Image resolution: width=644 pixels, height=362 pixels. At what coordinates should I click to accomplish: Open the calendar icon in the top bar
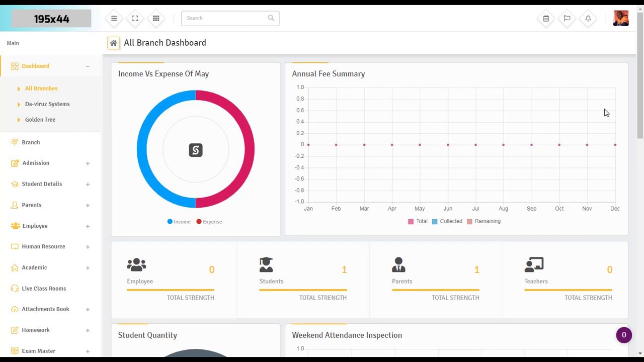tap(546, 18)
